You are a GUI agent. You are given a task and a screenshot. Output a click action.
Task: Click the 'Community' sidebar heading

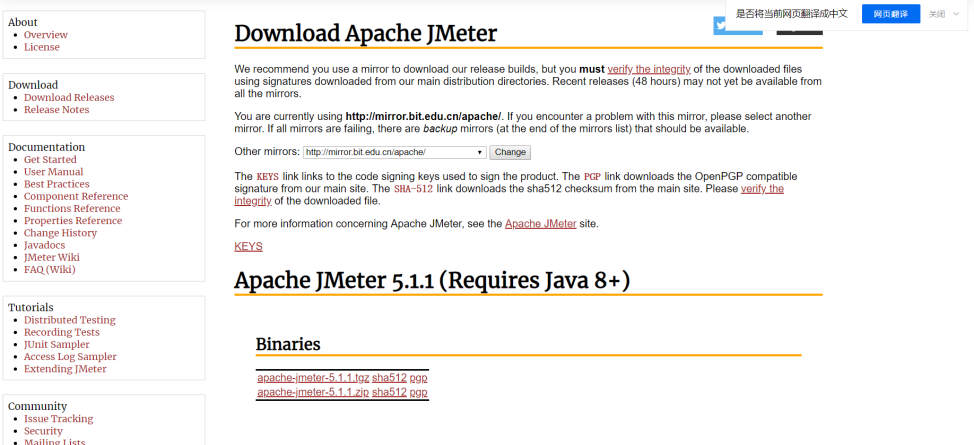pyautogui.click(x=37, y=406)
